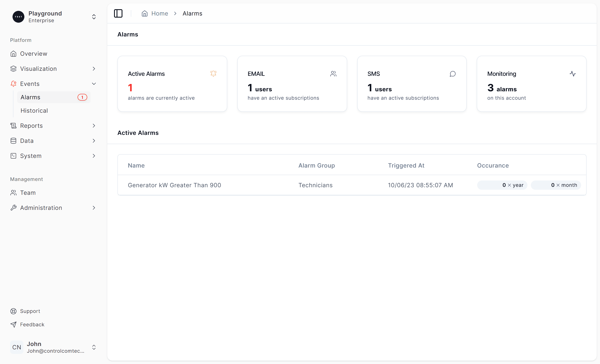Open the Overview platform section

[33, 53]
